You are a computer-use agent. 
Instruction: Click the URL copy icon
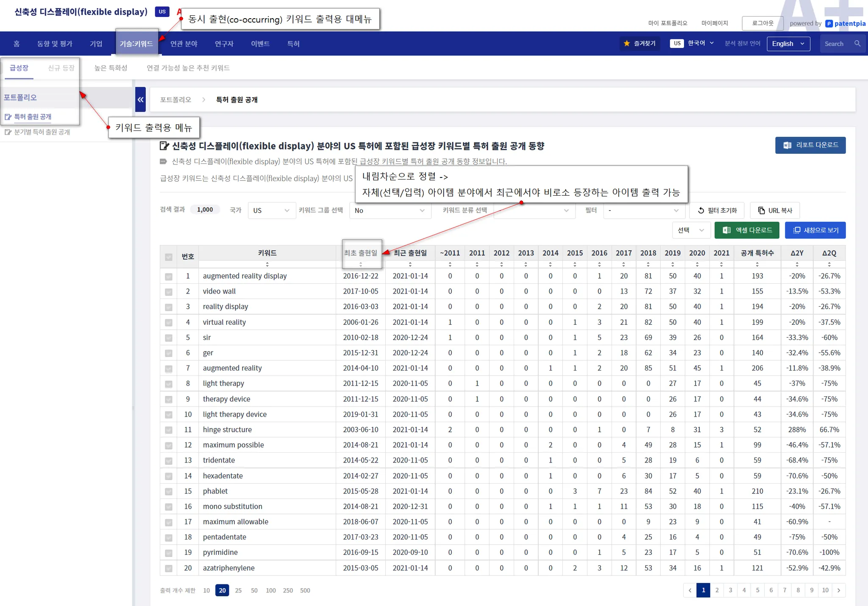tap(761, 210)
